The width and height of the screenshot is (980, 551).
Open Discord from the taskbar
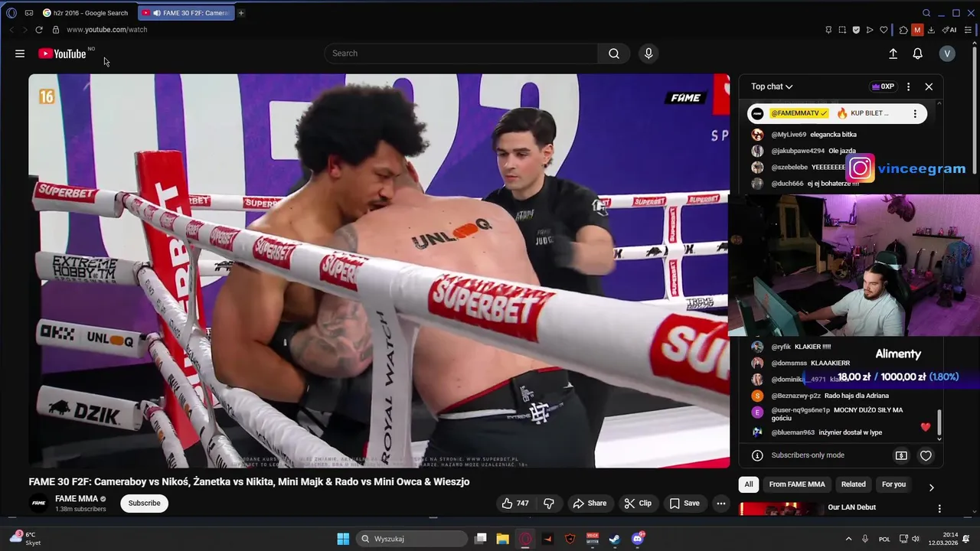pyautogui.click(x=637, y=539)
